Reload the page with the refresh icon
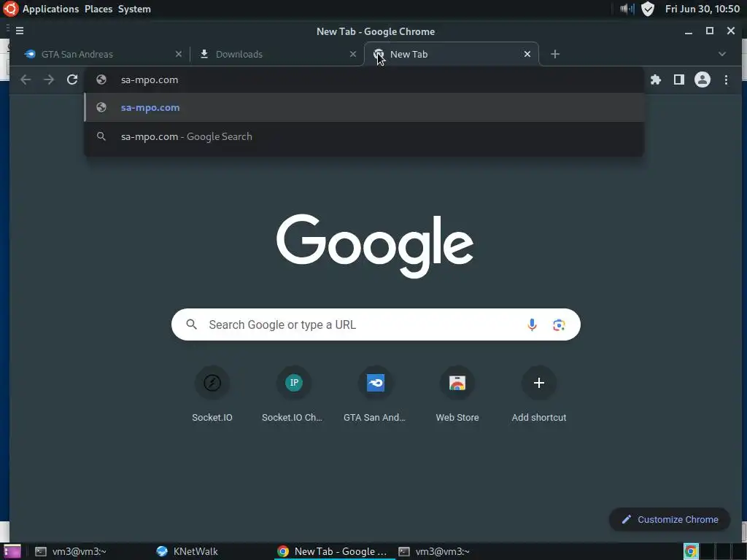Screen dimensions: 747x560 coord(72,79)
